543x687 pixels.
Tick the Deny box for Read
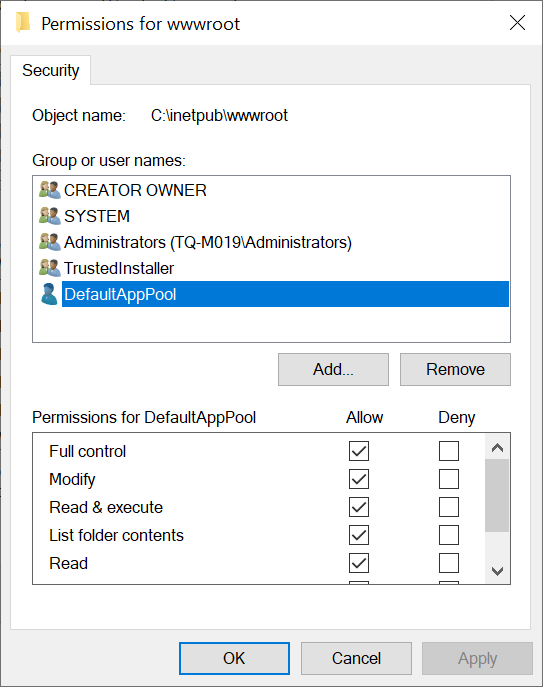pyautogui.click(x=449, y=563)
